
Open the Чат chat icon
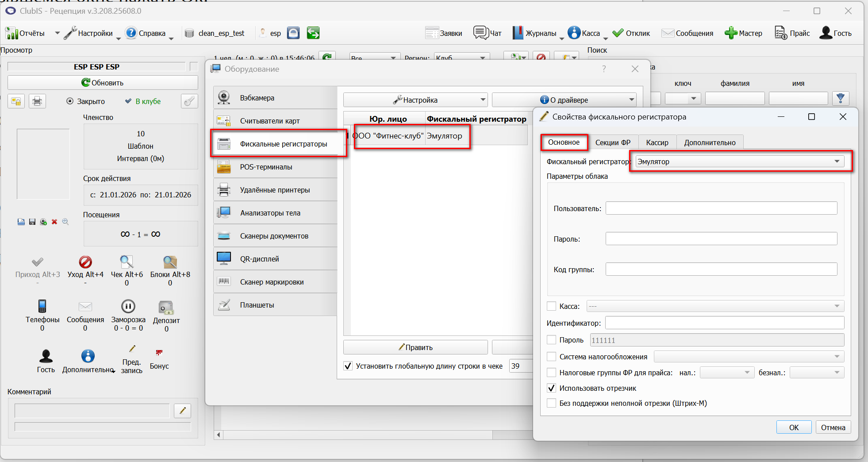click(480, 33)
